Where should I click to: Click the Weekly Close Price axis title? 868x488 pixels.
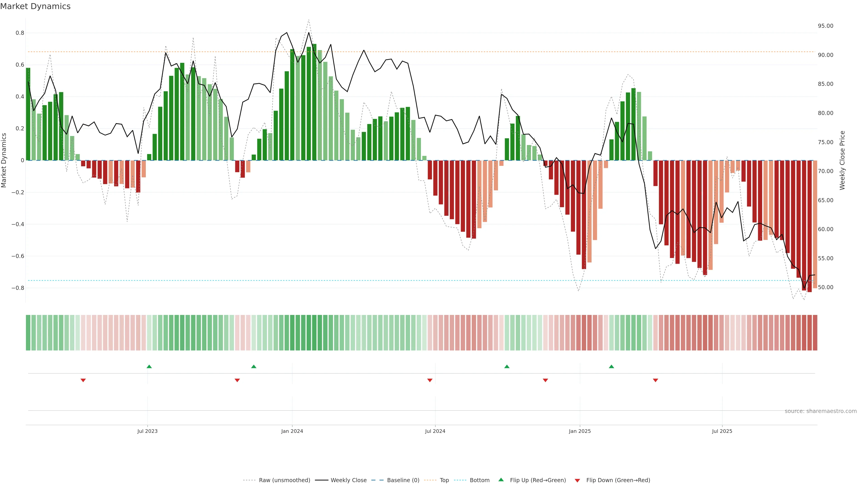coord(842,160)
